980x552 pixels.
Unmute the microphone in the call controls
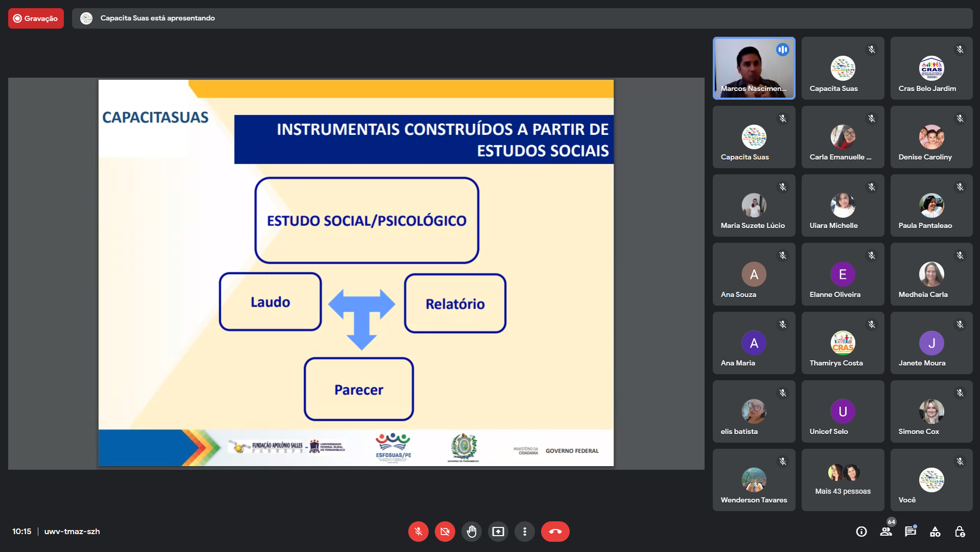tap(418, 532)
